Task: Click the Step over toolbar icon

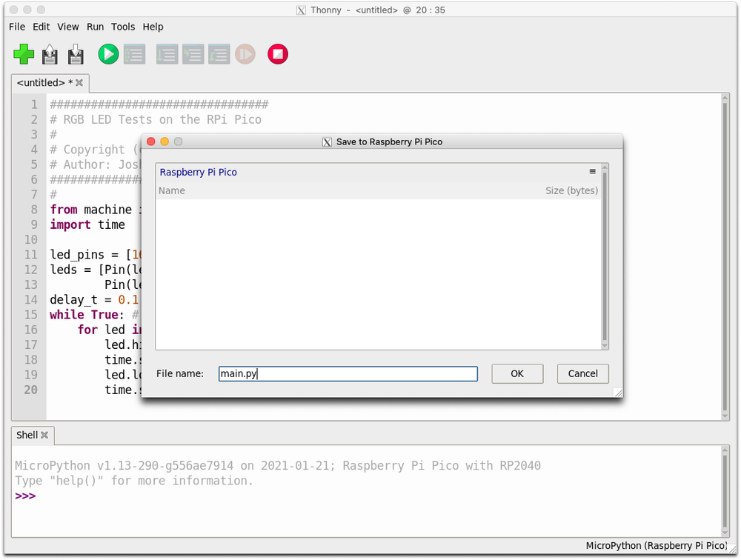Action: pos(167,54)
